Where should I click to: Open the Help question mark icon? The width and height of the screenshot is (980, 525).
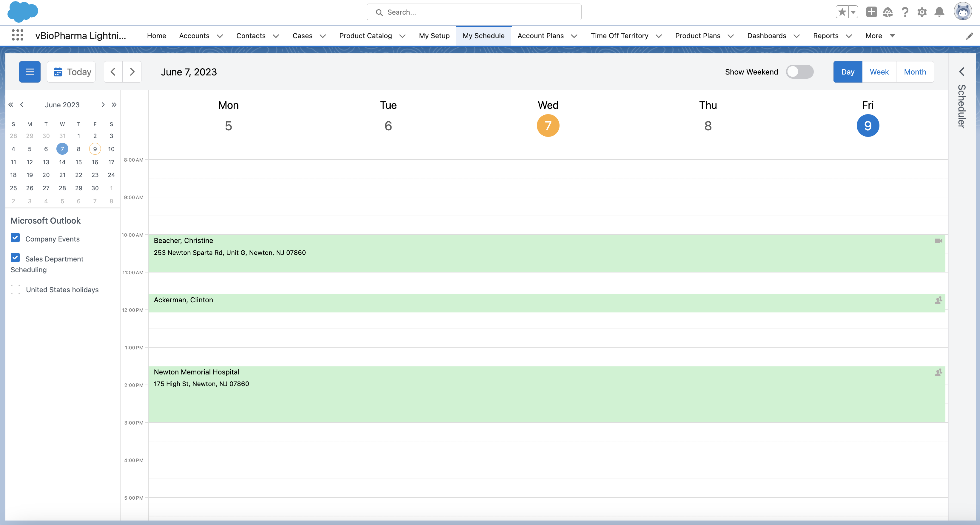click(905, 12)
